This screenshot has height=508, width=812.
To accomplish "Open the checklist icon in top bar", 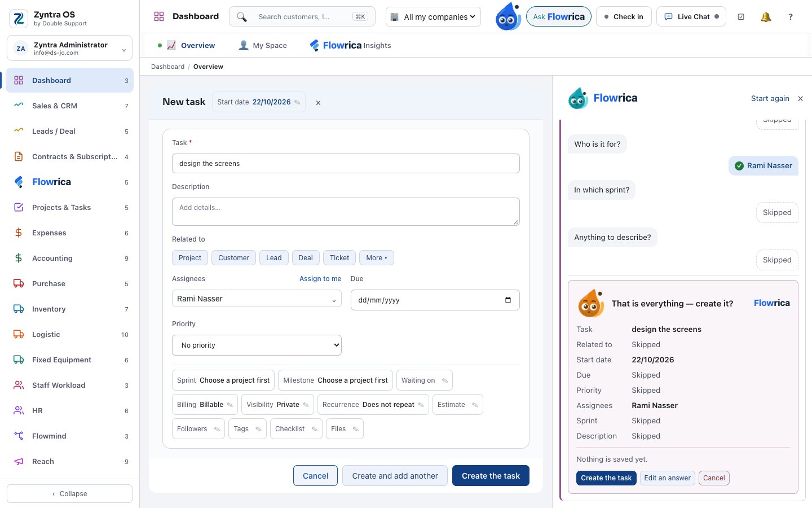I will point(741,17).
